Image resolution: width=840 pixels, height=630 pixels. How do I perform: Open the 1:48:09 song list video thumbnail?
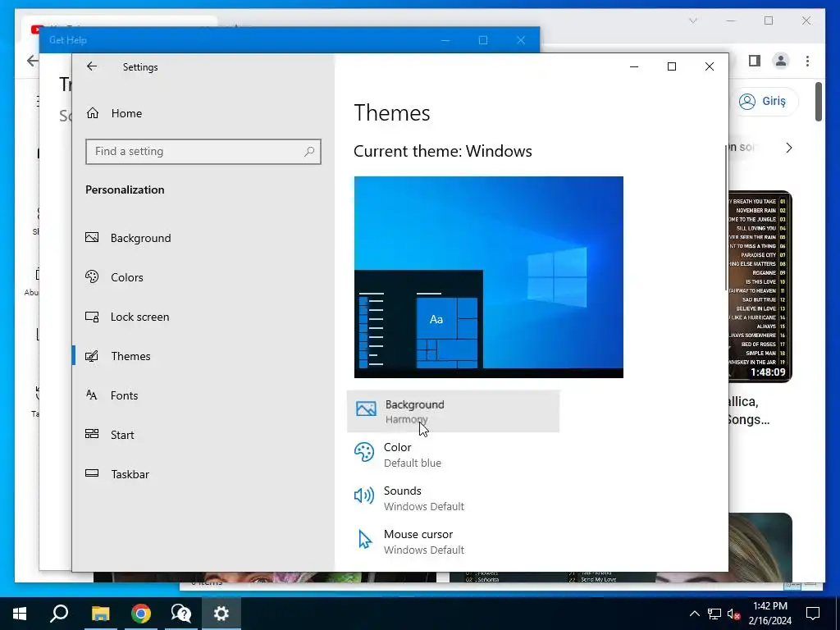click(760, 286)
